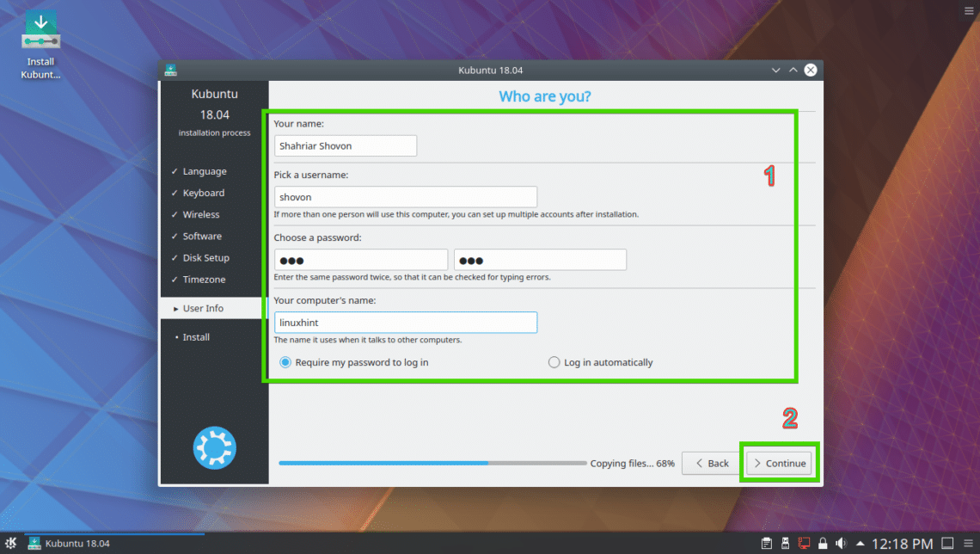Click the Your name input field
The image size is (980, 554).
coord(346,145)
